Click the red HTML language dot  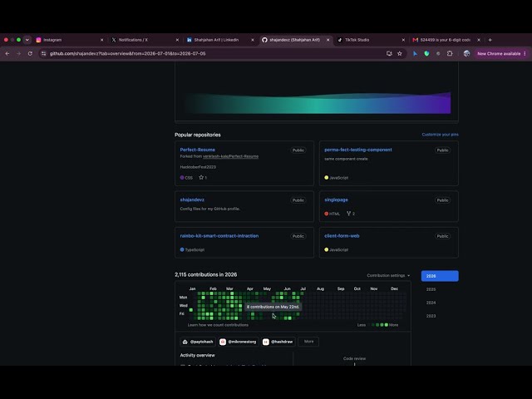click(x=327, y=214)
